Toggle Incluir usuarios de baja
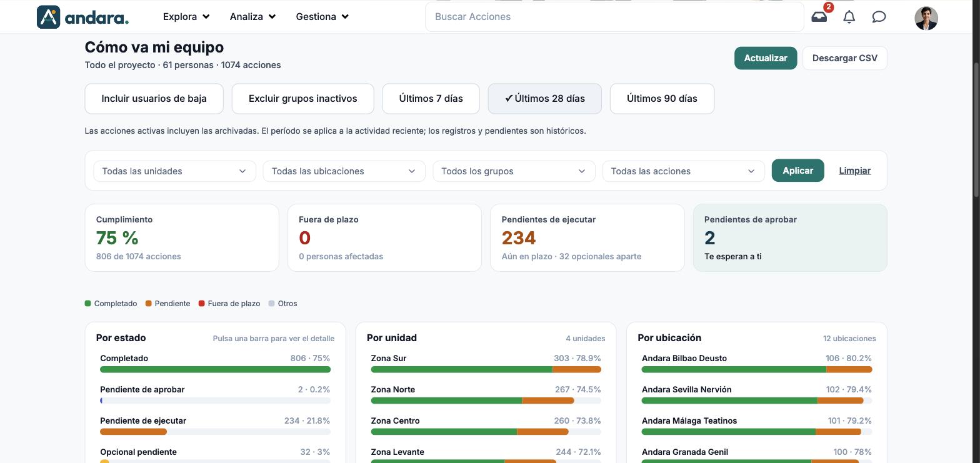The width and height of the screenshot is (980, 463). [x=154, y=99]
